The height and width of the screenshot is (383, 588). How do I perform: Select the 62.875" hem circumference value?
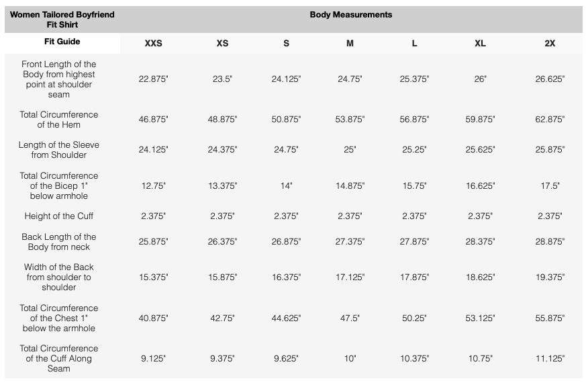coord(550,120)
